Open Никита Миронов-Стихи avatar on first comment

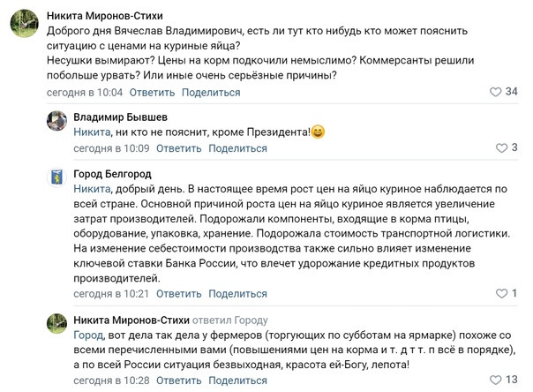(24, 23)
